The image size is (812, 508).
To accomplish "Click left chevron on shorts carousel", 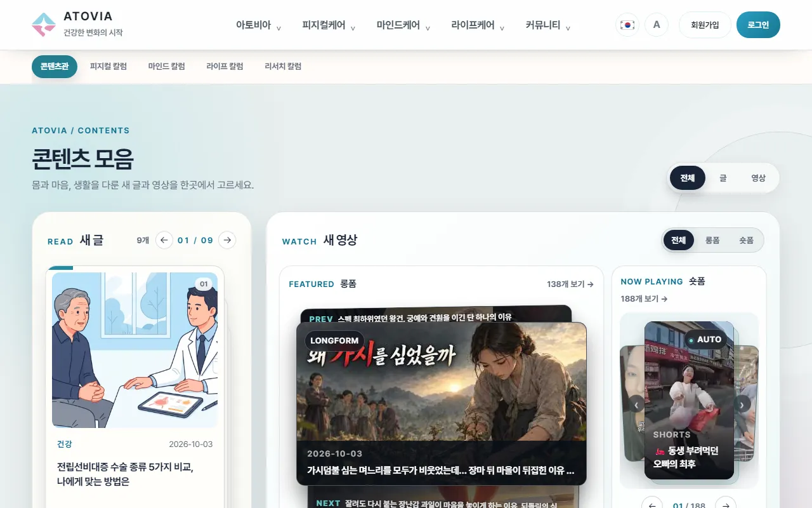I will [x=636, y=404].
